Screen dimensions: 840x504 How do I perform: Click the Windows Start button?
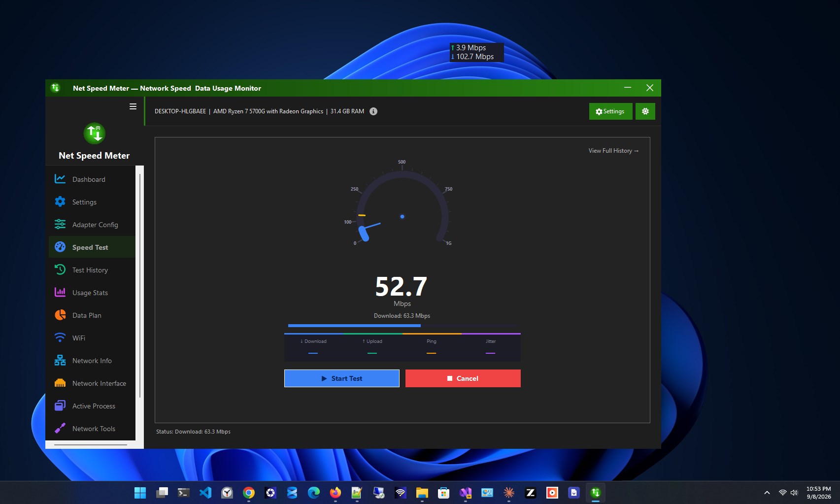(x=140, y=493)
